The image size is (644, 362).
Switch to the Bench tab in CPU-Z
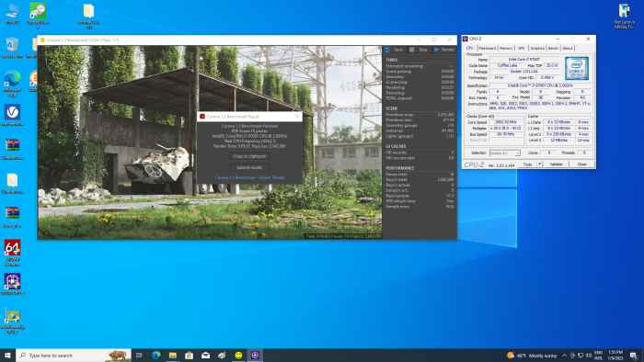coord(553,48)
